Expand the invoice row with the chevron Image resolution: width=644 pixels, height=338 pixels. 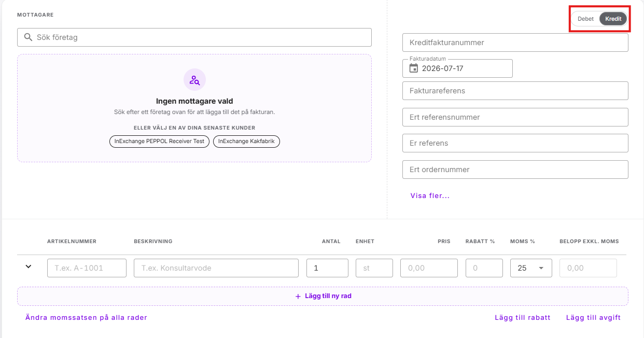[x=29, y=266]
